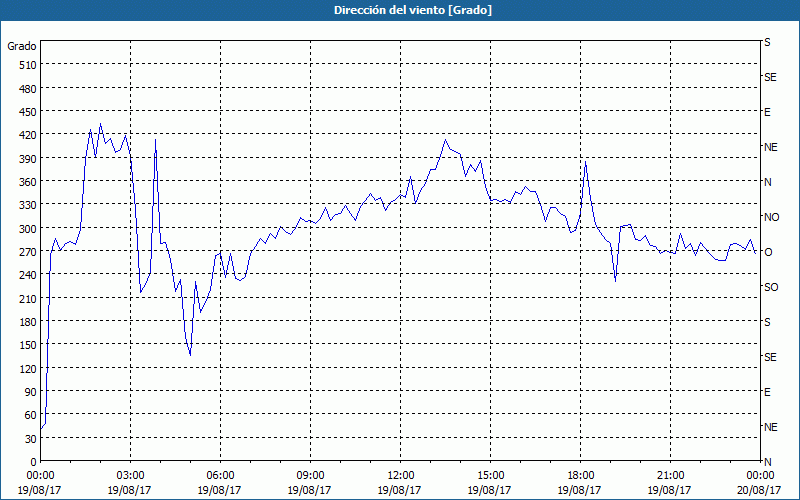The width and height of the screenshot is (800, 500).
Task: Choose the 210 degree axis value
Action: tap(28, 298)
